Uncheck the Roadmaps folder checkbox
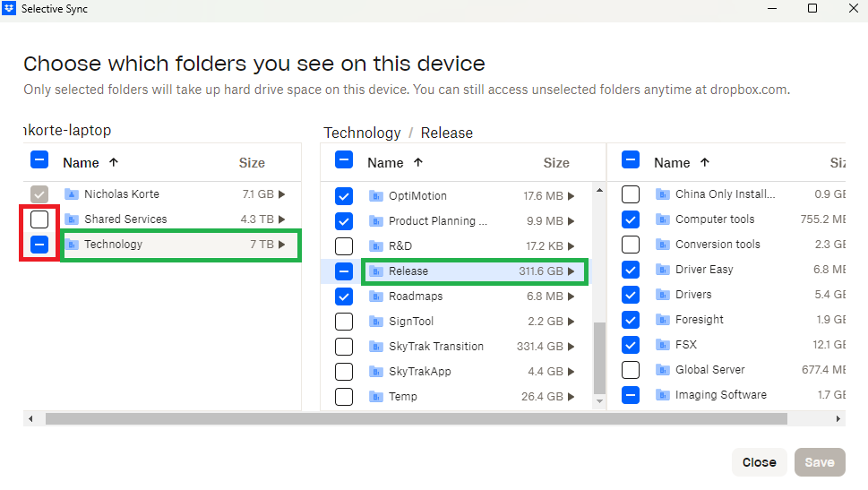Viewport: 868px width, 490px height. pyautogui.click(x=344, y=297)
